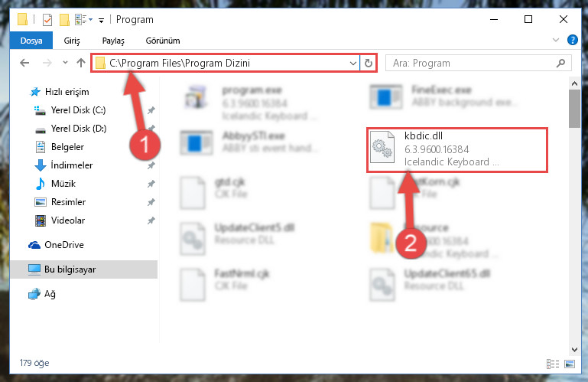588x382 pixels.
Task: Go up one folder level
Action: coord(80,63)
